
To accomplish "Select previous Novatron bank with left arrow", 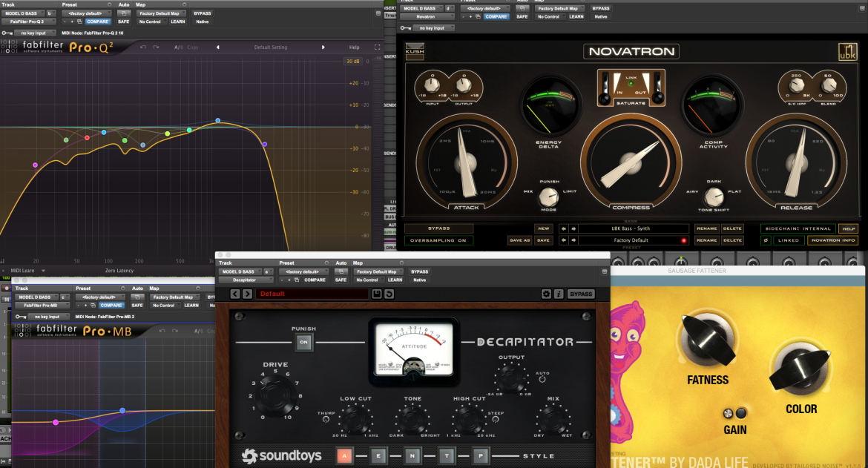I will point(564,228).
